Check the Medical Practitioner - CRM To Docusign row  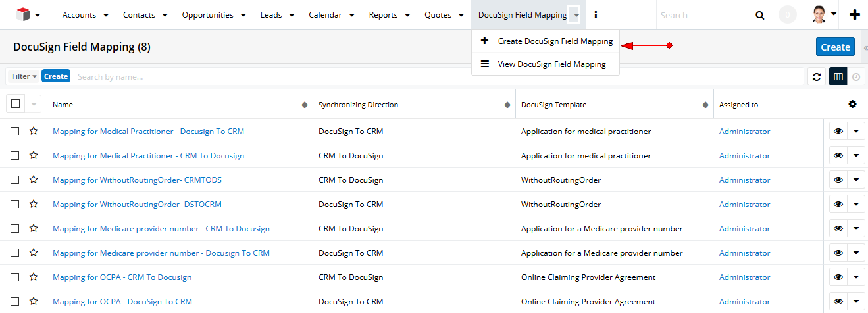[x=14, y=156]
